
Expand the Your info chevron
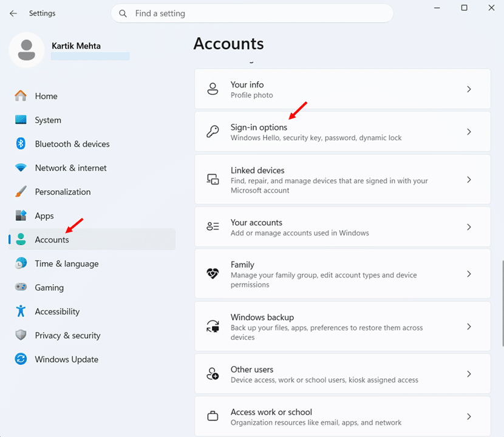tap(469, 89)
